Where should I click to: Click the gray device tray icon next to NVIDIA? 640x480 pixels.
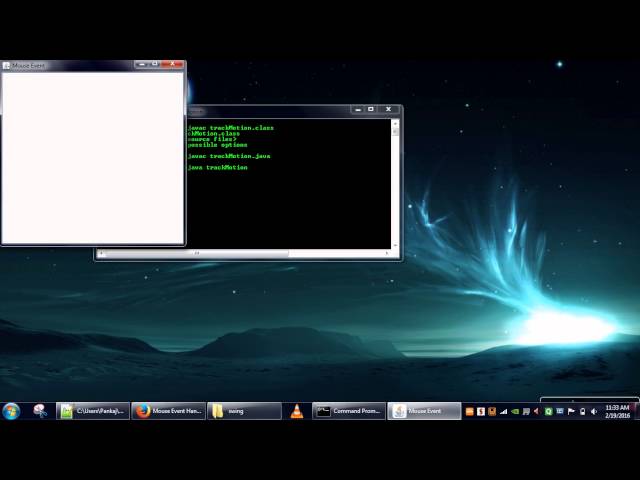tap(526, 411)
